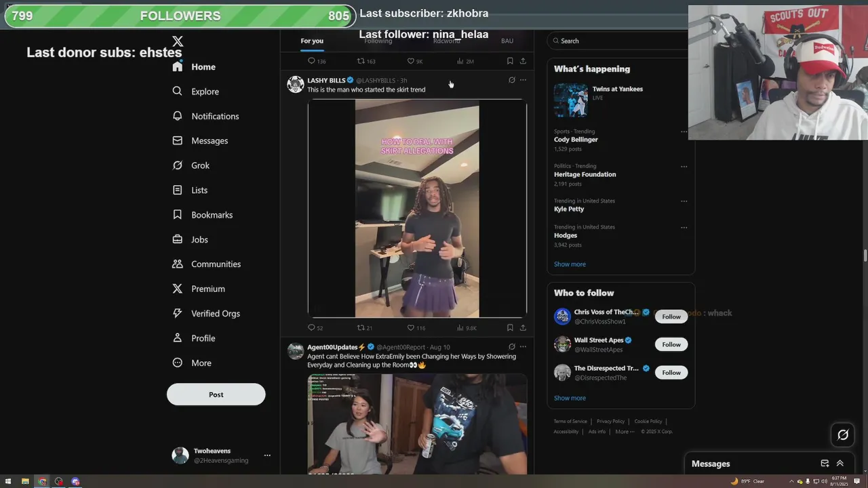868x488 pixels.
Task: Open Bookmarks in the sidebar
Action: [202, 215]
